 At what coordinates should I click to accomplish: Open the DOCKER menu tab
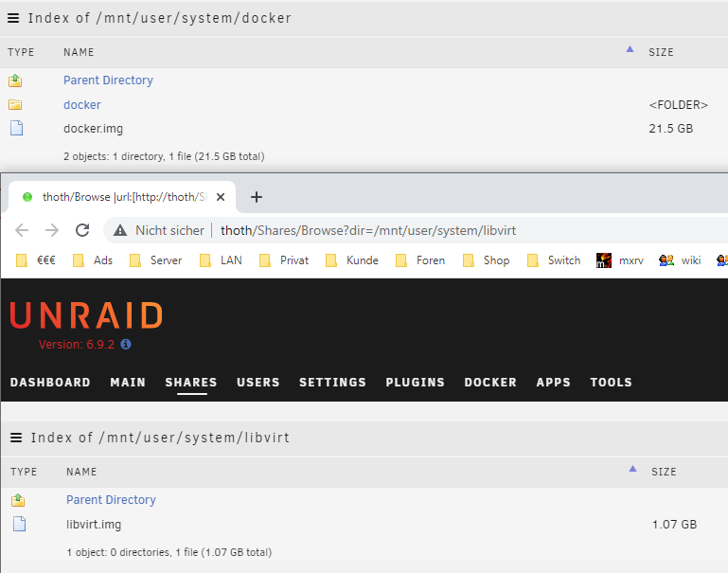[x=490, y=382]
